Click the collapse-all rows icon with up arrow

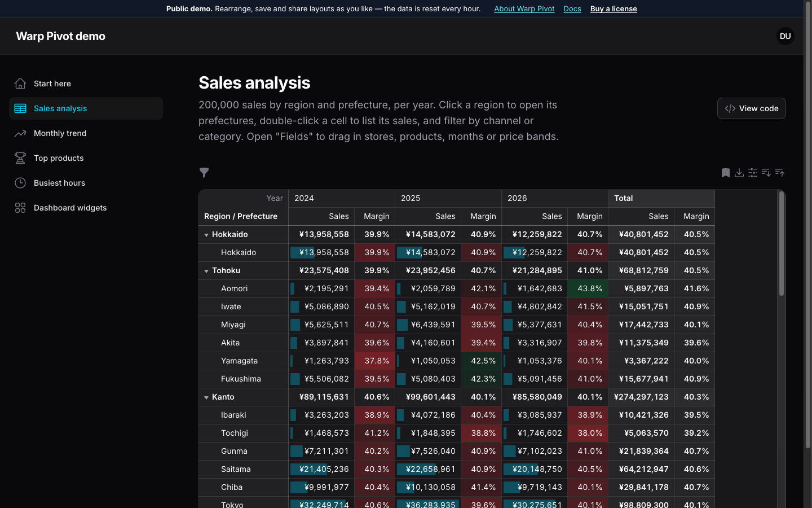point(780,173)
